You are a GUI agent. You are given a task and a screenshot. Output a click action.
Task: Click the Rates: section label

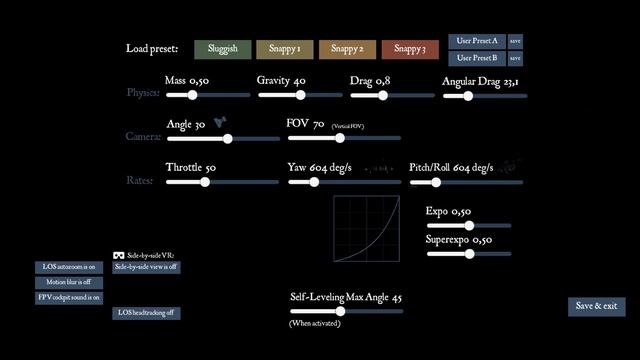(x=140, y=180)
